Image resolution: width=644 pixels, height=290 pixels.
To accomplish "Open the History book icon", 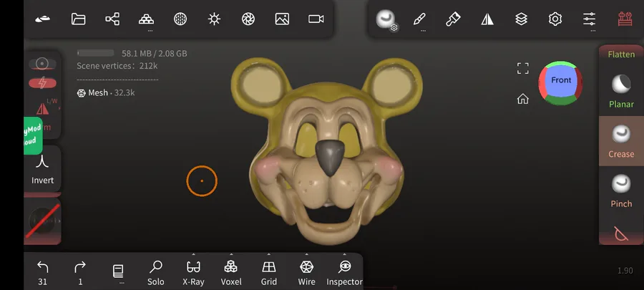I will (x=118, y=271).
